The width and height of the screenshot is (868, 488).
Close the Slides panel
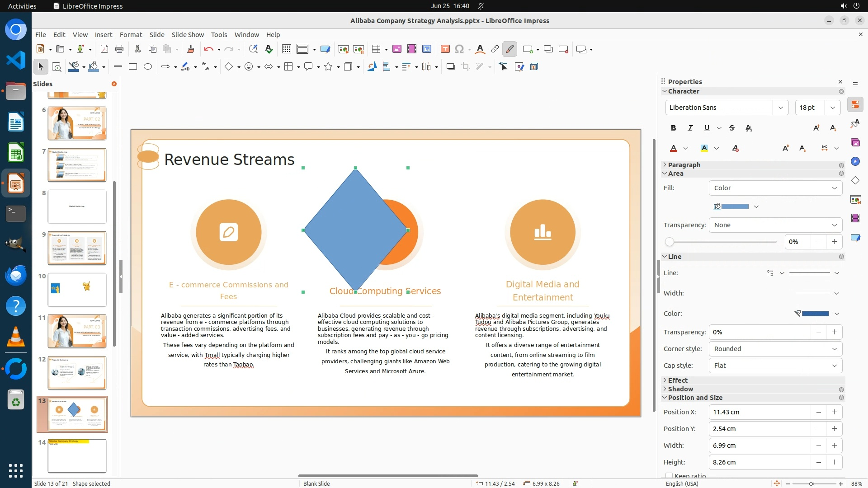[x=114, y=84]
